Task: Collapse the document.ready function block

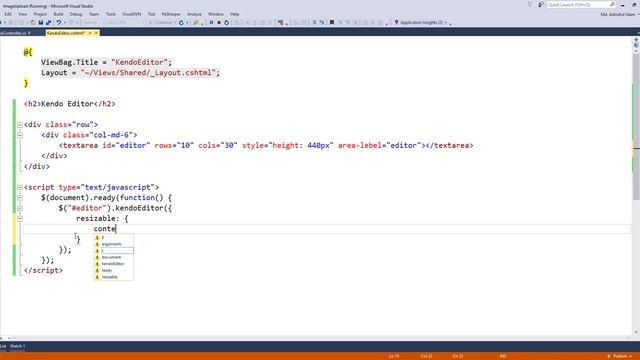Action: (20, 198)
